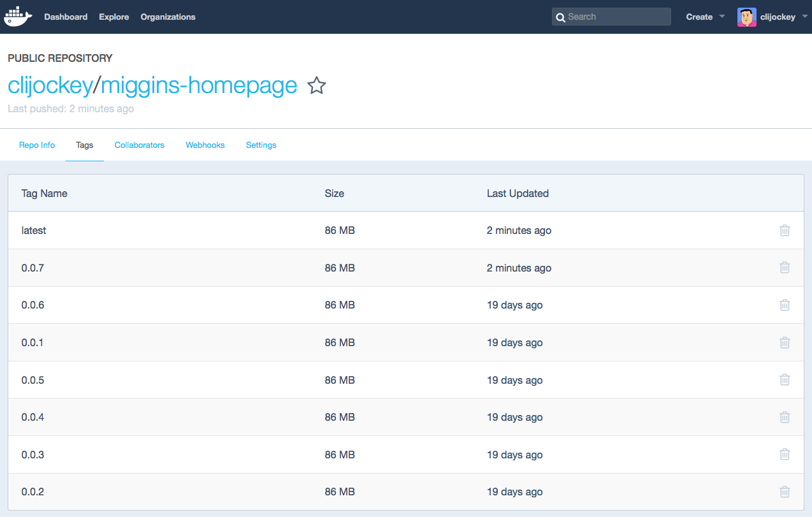Image resolution: width=812 pixels, height=517 pixels.
Task: Open Explore in top navigation
Action: pos(114,17)
